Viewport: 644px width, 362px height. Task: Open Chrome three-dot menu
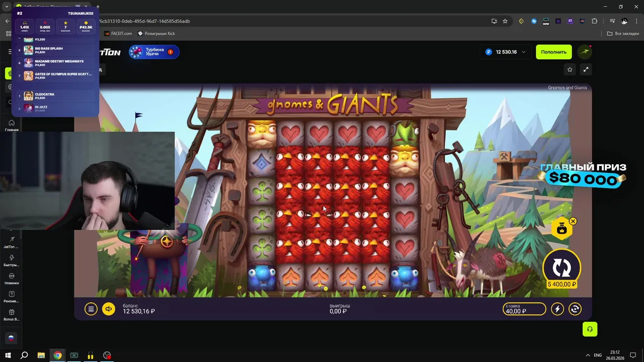click(x=636, y=21)
